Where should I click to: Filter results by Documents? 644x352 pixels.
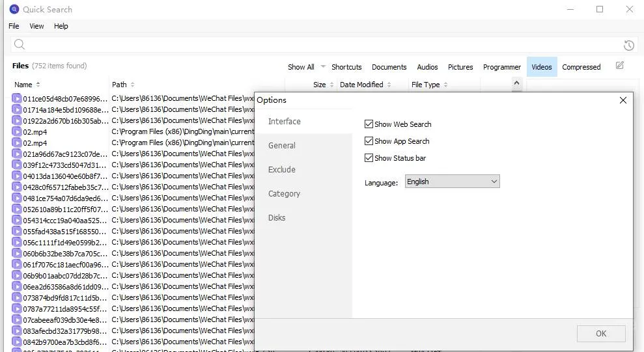389,67
